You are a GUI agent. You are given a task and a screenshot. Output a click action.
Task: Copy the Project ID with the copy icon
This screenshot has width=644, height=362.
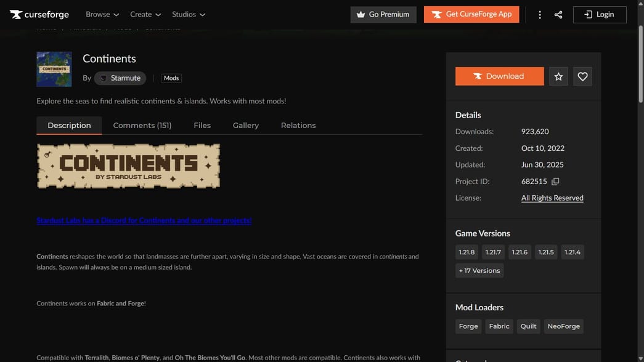pos(555,181)
